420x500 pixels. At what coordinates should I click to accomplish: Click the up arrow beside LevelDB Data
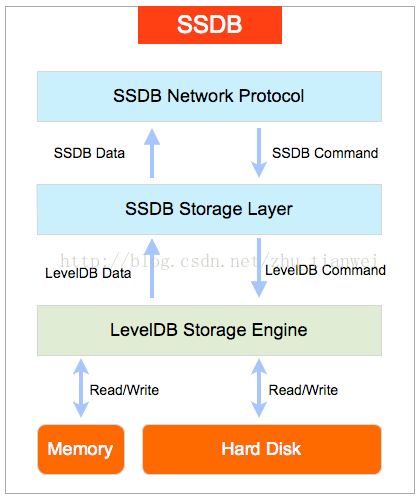[x=152, y=268]
